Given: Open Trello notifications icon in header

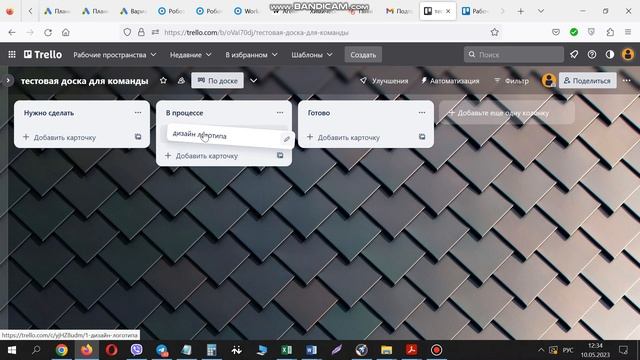Looking at the screenshot, I should 574,54.
